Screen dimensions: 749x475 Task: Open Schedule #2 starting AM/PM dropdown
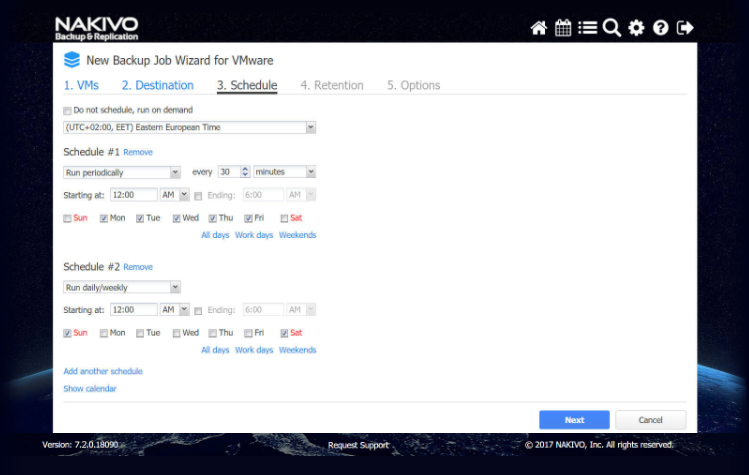click(174, 310)
